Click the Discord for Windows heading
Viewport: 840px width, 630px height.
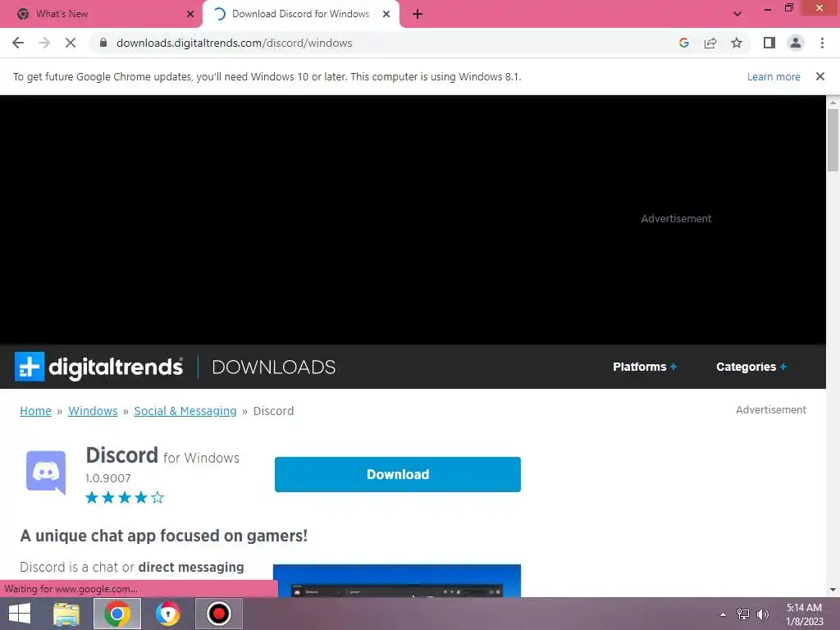162,456
